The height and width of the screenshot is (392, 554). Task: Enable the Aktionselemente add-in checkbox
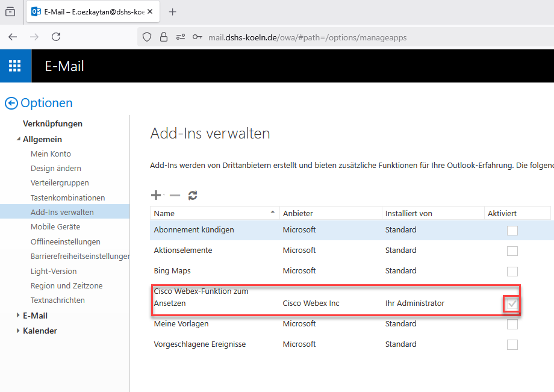click(x=512, y=250)
